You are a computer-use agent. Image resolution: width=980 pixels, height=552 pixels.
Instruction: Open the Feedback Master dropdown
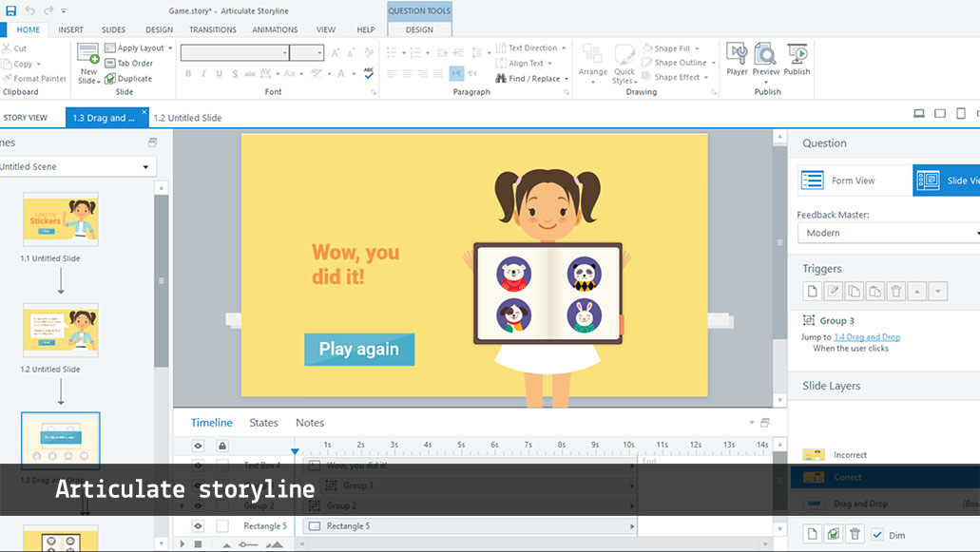tap(888, 233)
